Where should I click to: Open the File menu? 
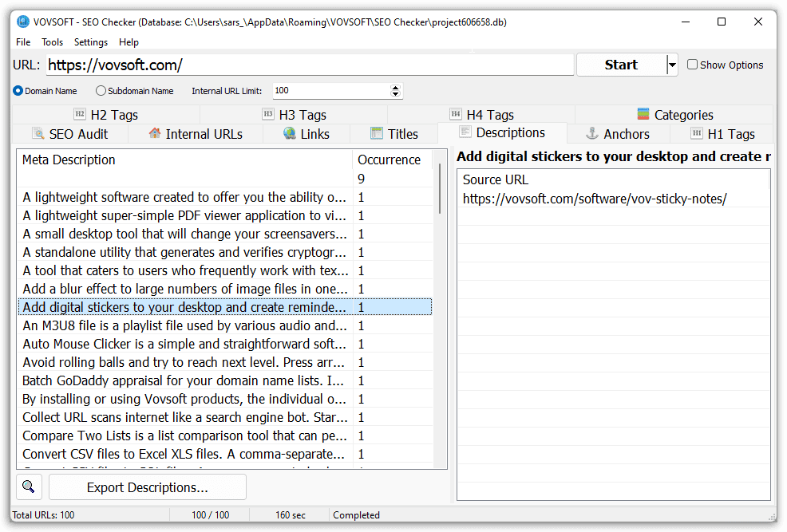[23, 42]
